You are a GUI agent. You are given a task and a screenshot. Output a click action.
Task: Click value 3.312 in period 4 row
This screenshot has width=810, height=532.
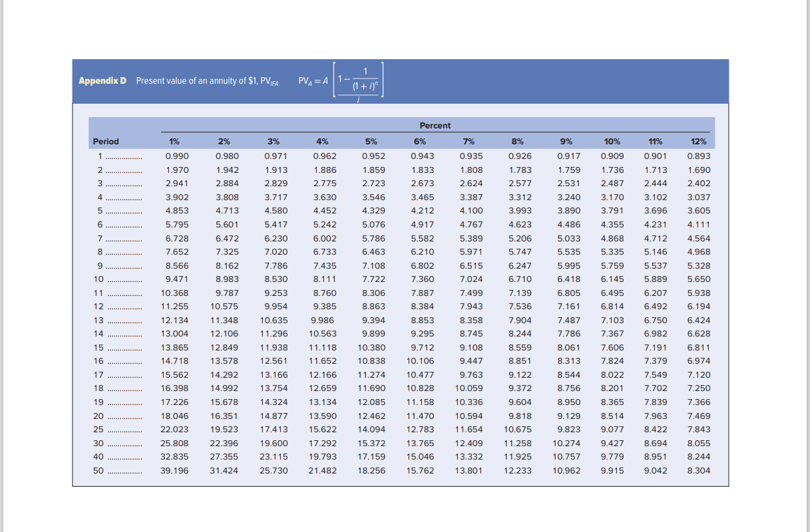tap(520, 198)
